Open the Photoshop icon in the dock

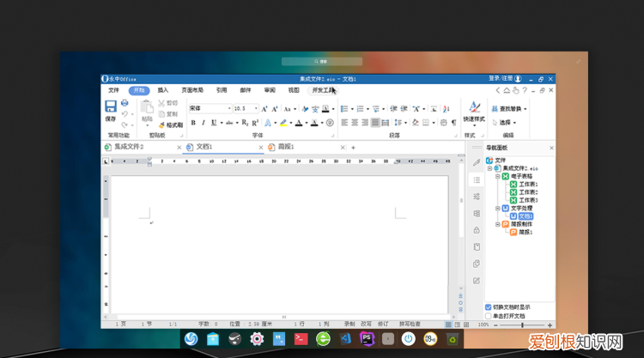[365, 339]
